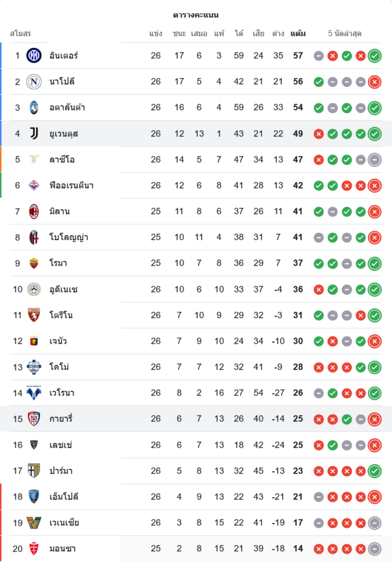Click the Fiorentina club crest icon
392x569 pixels.
pos(34,185)
